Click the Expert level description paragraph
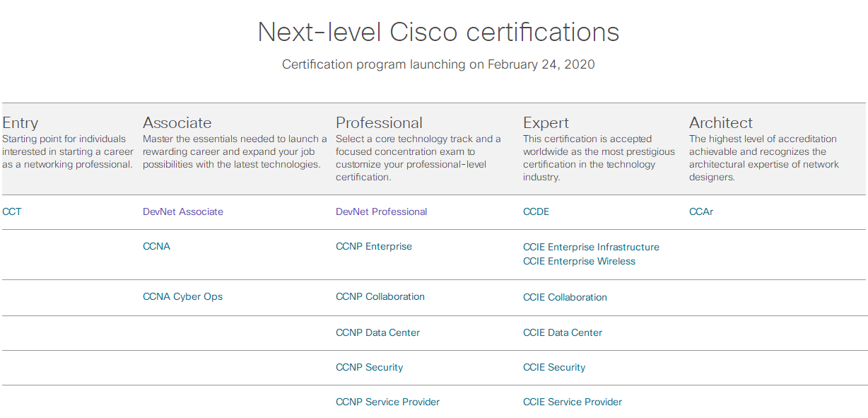This screenshot has width=868, height=418. [599, 158]
